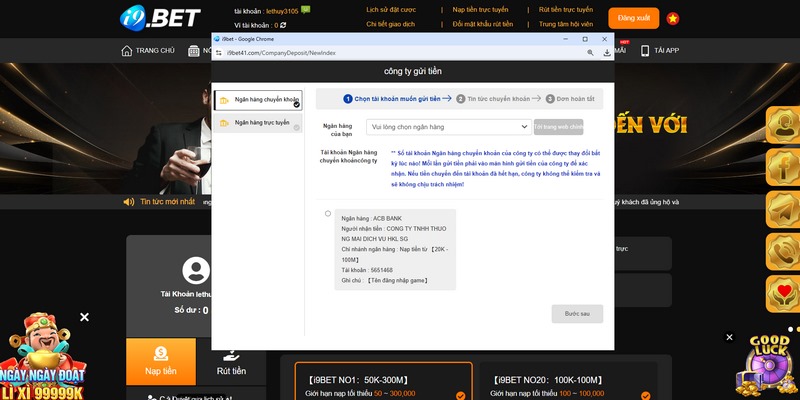The height and width of the screenshot is (400, 800).
Task: Click the công ty gửi tiền header
Action: 413,71
